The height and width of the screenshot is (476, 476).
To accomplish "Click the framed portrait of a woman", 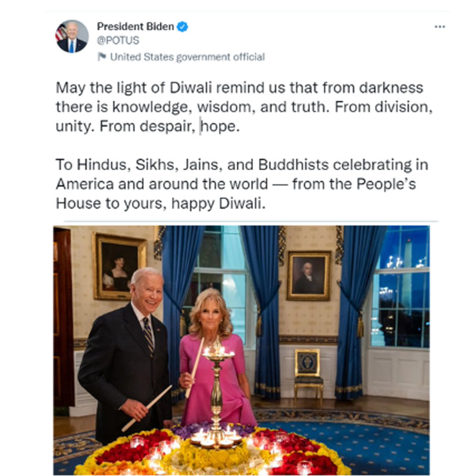I will 120,266.
